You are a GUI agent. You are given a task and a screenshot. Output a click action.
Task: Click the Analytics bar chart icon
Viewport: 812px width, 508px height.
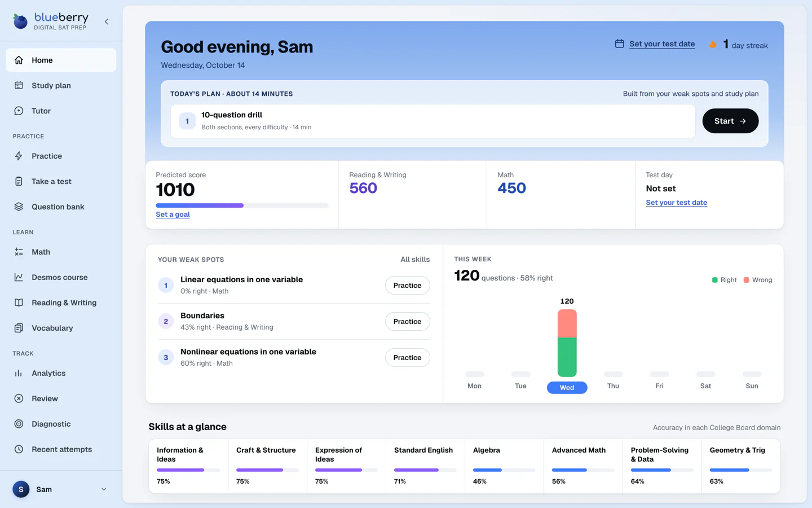pyautogui.click(x=19, y=373)
